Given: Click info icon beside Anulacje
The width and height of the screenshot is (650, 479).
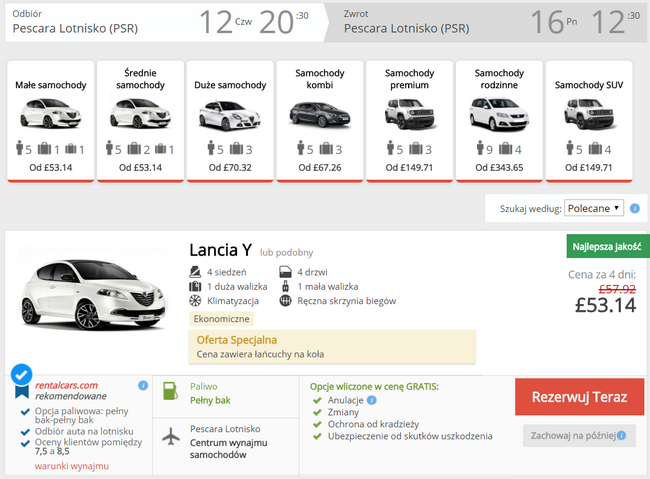Looking at the screenshot, I should (x=372, y=401).
